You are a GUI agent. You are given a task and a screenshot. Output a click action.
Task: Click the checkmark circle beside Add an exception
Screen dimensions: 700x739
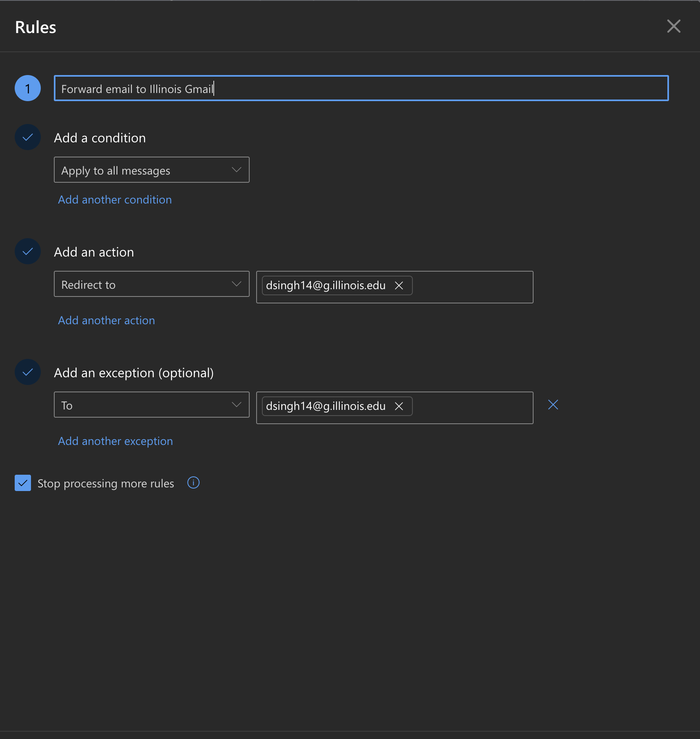[27, 372]
